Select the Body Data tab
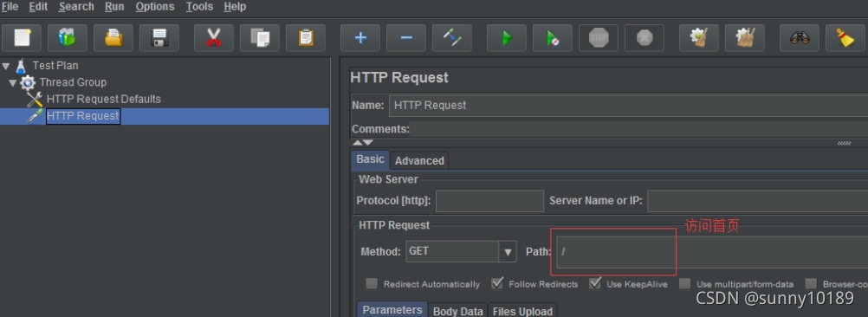Viewport: 868px width, 317px height. click(458, 311)
